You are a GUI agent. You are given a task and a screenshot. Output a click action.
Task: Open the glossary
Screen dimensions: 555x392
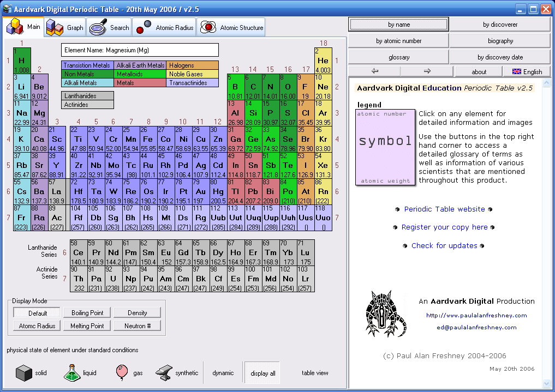coord(399,57)
